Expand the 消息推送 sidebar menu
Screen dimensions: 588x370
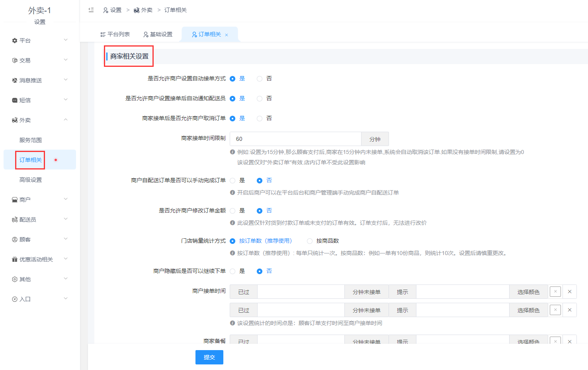click(40, 80)
